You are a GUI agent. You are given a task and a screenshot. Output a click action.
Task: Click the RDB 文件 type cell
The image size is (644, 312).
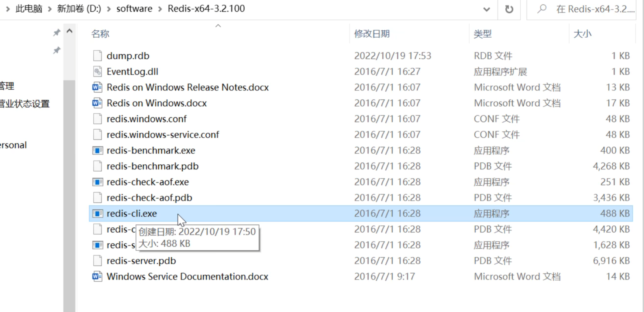(x=493, y=56)
